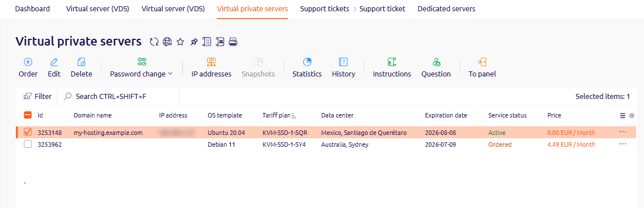Sort by the Id column header
Image resolution: width=644 pixels, height=208 pixels.
[x=41, y=115]
